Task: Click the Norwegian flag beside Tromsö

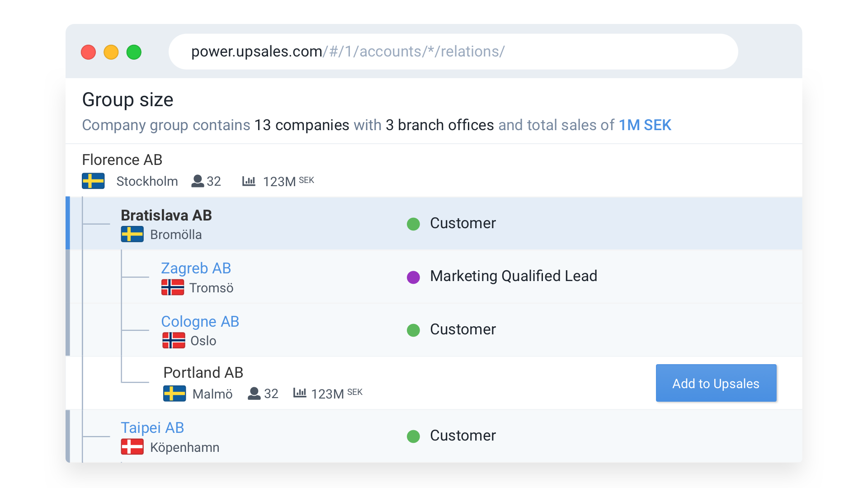Action: tap(173, 287)
